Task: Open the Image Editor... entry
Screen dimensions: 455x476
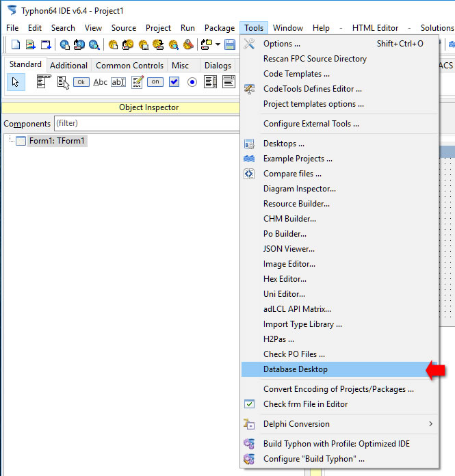Action: point(339,264)
